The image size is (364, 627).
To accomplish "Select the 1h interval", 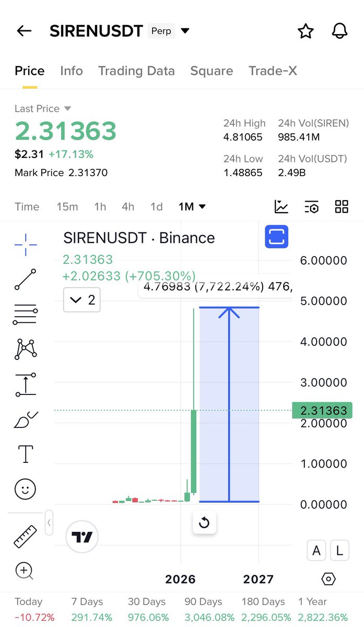I will [100, 206].
